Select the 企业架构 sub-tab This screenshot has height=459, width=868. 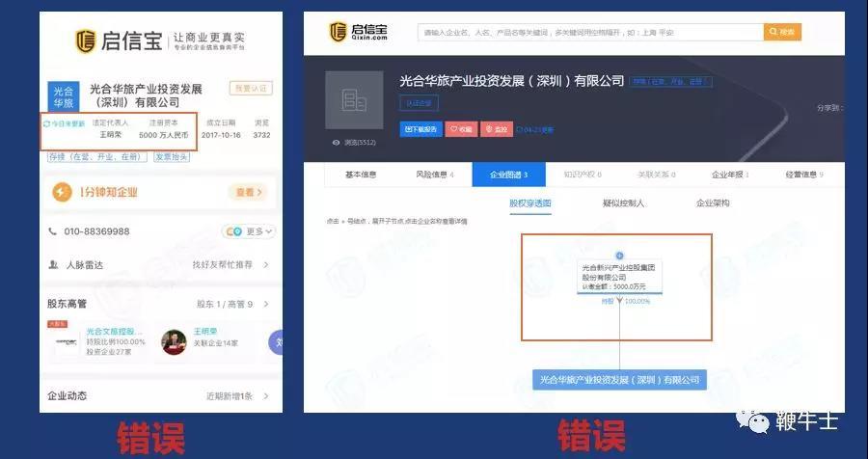713,203
